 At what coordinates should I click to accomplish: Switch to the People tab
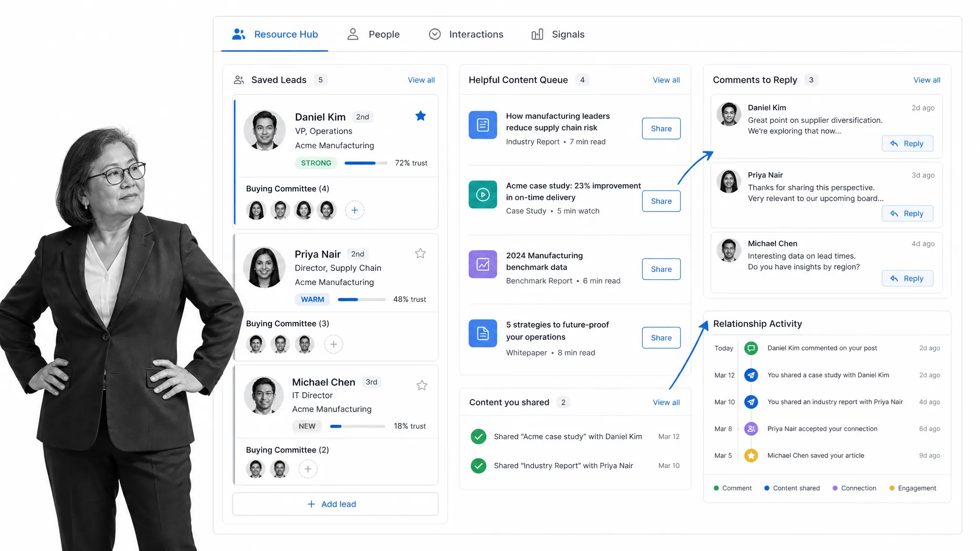373,34
